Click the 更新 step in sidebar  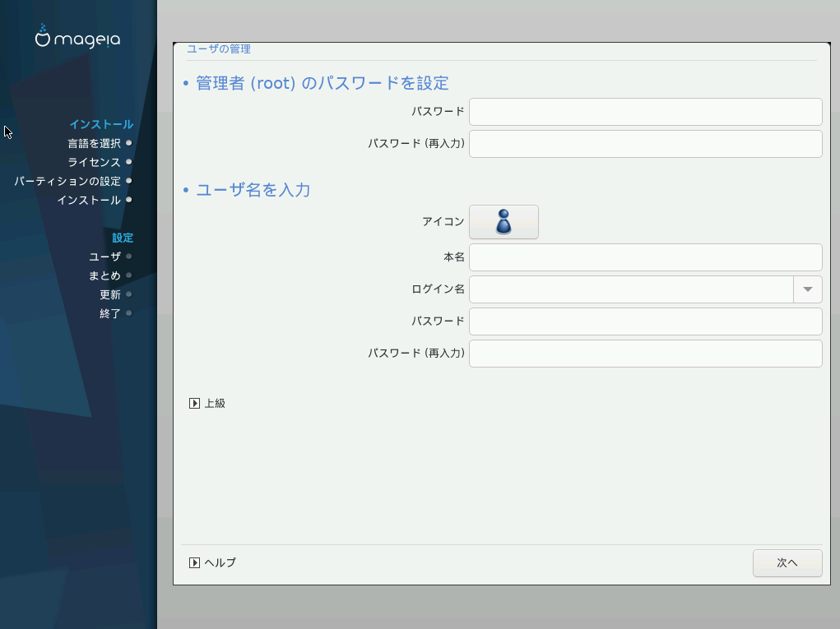[110, 295]
